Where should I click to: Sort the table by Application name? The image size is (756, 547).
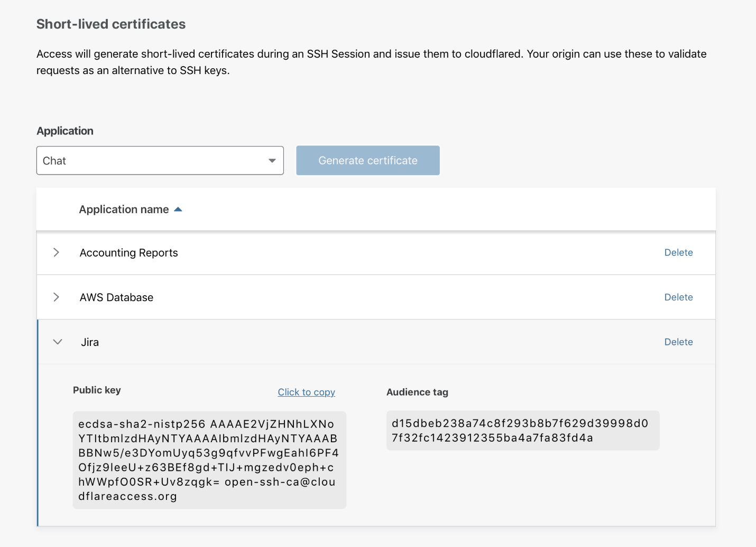[123, 209]
